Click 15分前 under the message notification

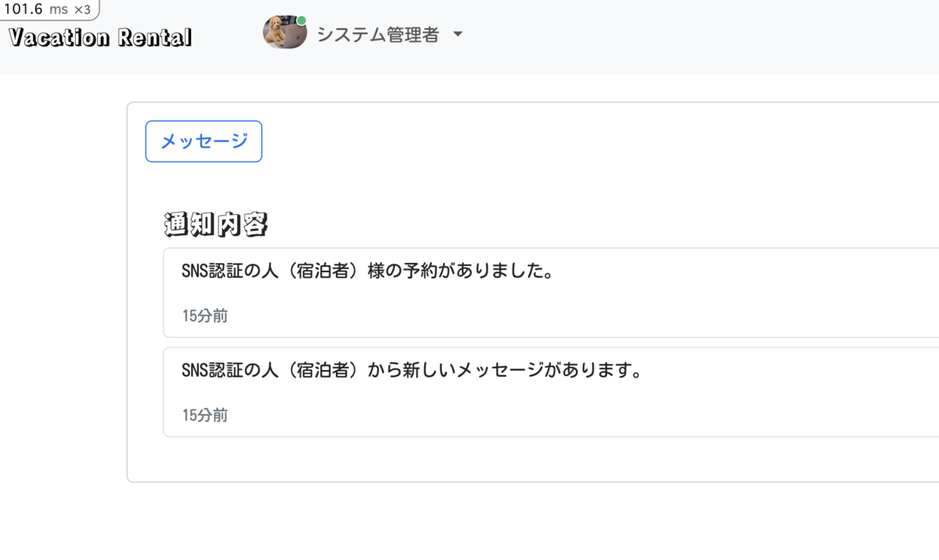coord(203,415)
